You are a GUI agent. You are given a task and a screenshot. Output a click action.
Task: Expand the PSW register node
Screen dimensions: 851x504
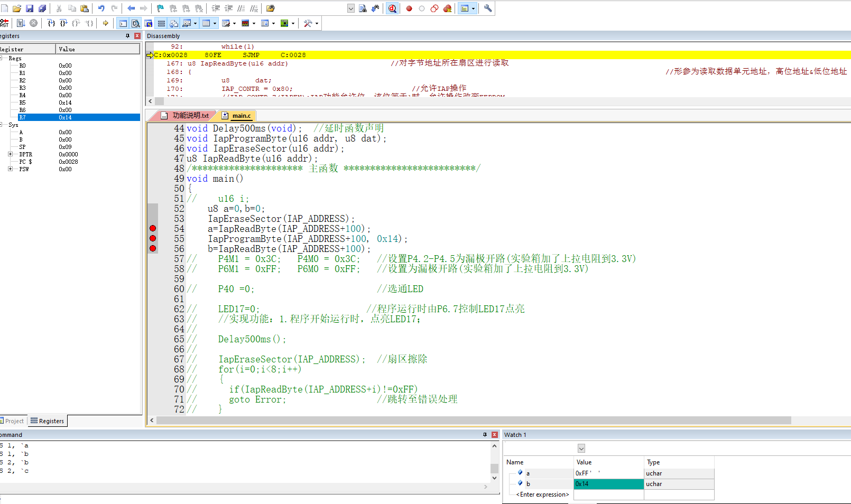(10, 169)
